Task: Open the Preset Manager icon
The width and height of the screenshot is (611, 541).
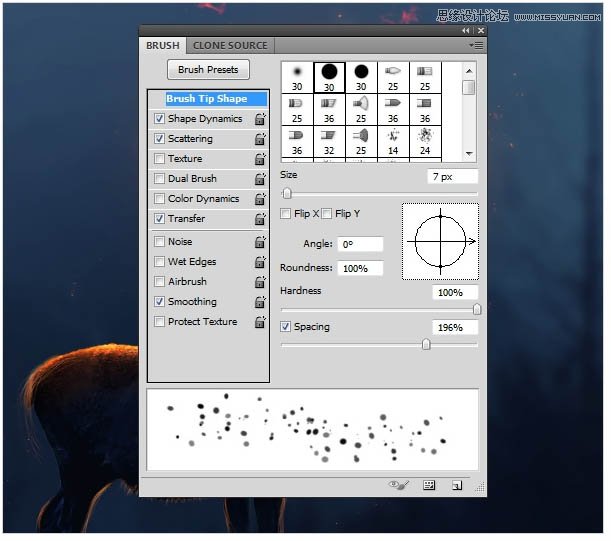Action: point(429,485)
